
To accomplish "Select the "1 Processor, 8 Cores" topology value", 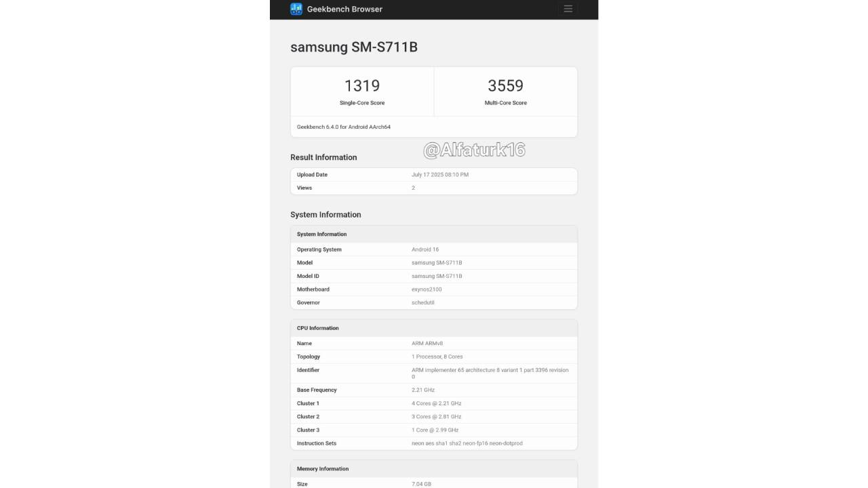I will (x=439, y=357).
